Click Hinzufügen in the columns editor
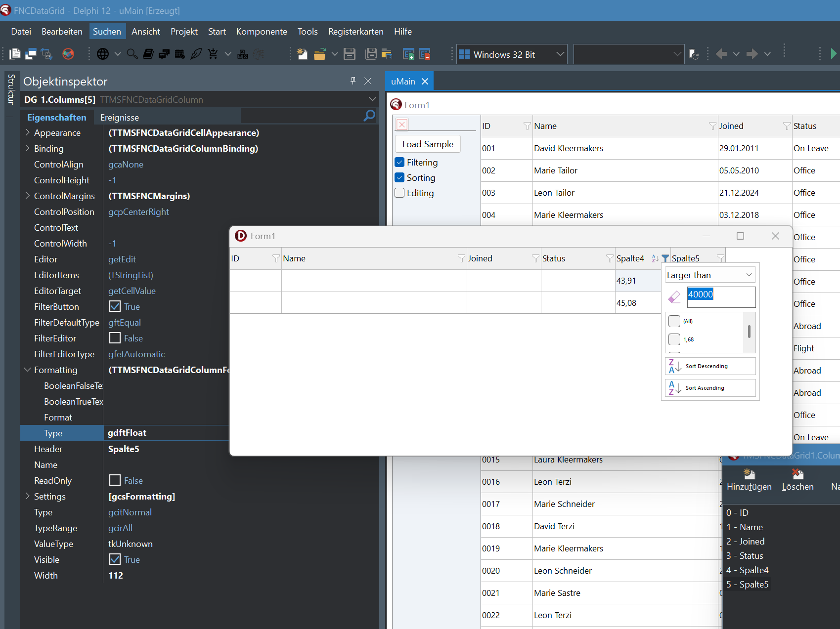This screenshot has width=840, height=629. click(x=749, y=480)
